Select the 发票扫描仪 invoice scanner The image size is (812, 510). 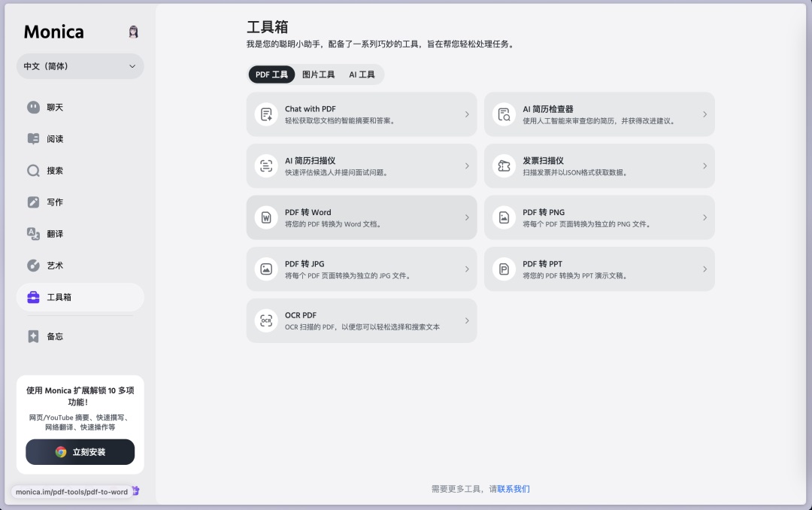(x=599, y=165)
